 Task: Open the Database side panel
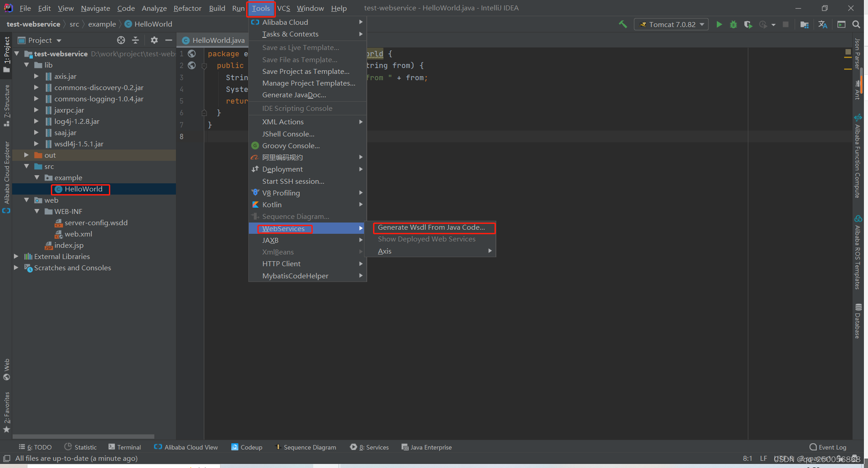click(858, 321)
